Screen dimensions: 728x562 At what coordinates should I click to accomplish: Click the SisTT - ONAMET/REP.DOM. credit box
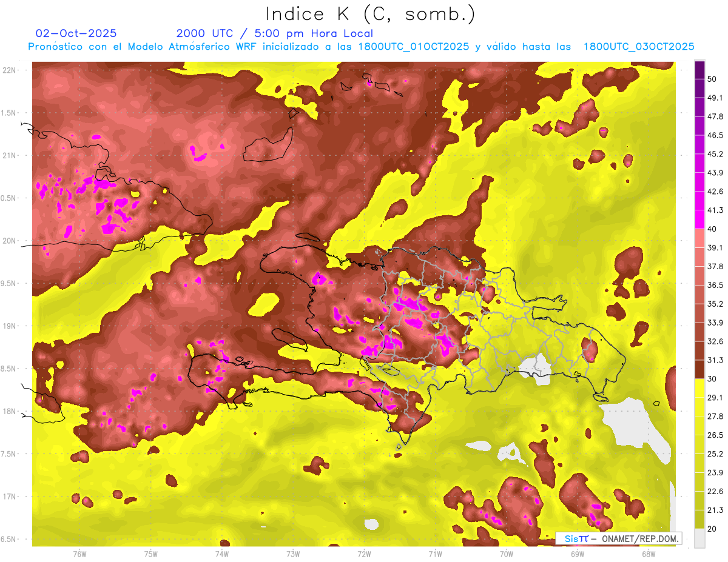coord(618,538)
